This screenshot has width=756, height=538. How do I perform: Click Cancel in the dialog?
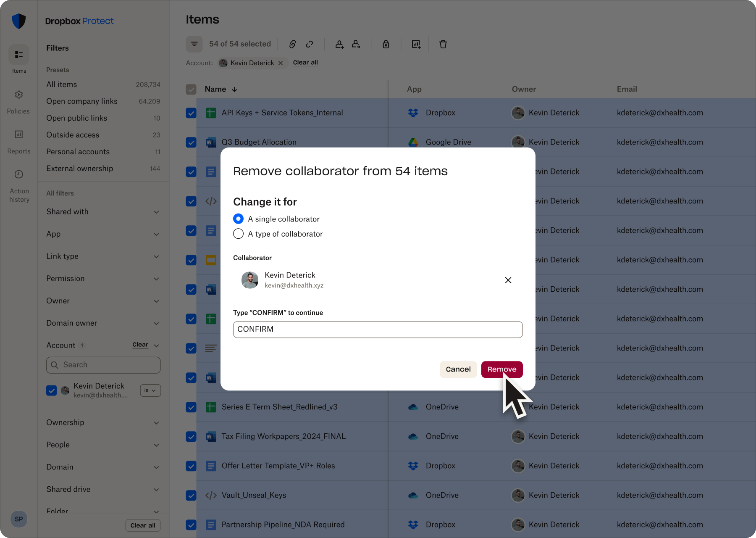coord(458,369)
